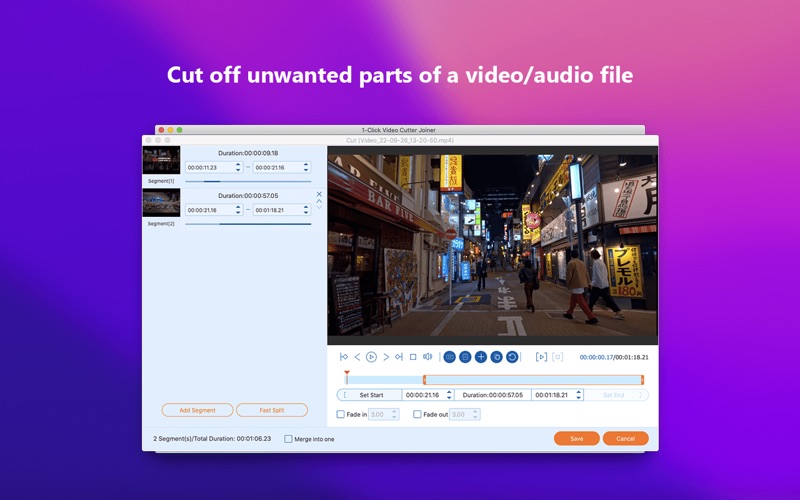Screen dimensions: 800x500
Task: Click the circular reset arrow icon
Action: pyautogui.click(x=512, y=357)
